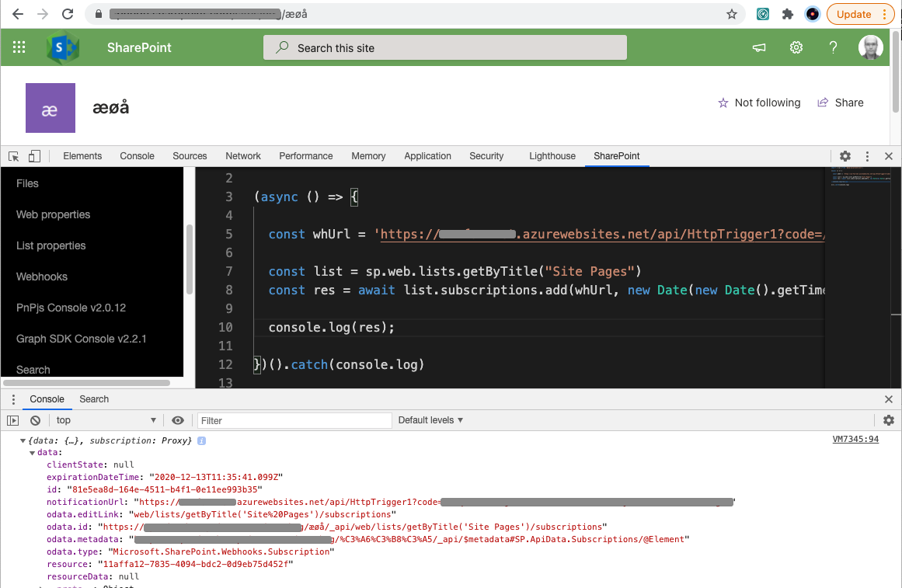Viewport: 902px width, 588px height.
Task: Collapse the data: node
Action: (x=32, y=453)
